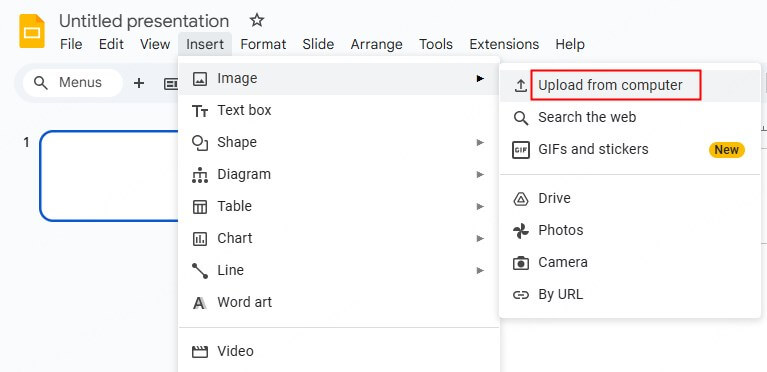Open the Slide menu

tap(318, 44)
